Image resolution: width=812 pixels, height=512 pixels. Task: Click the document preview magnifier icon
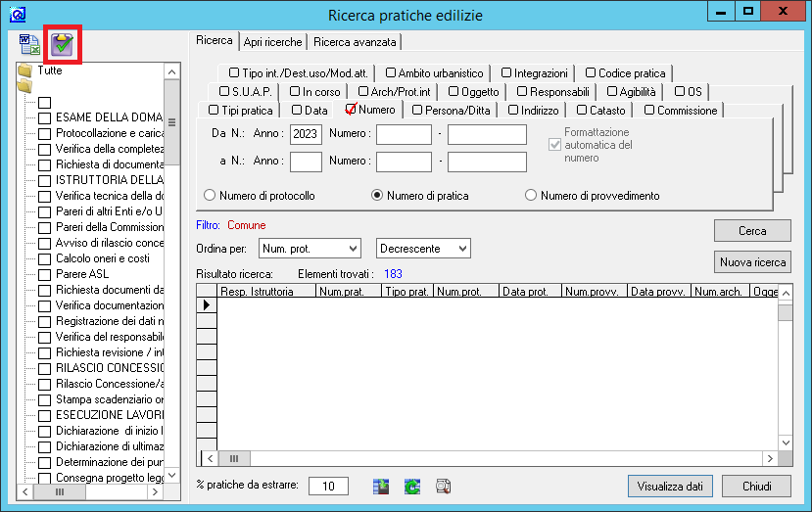tap(443, 486)
